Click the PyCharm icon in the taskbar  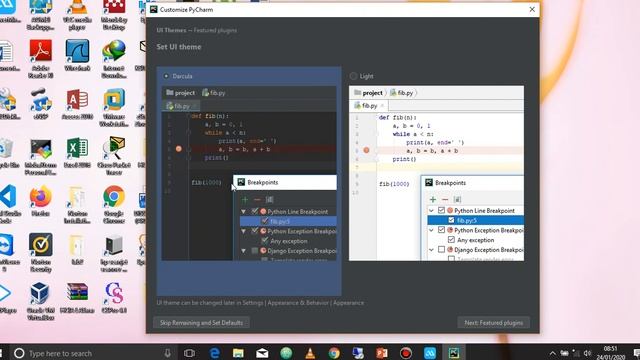454,353
